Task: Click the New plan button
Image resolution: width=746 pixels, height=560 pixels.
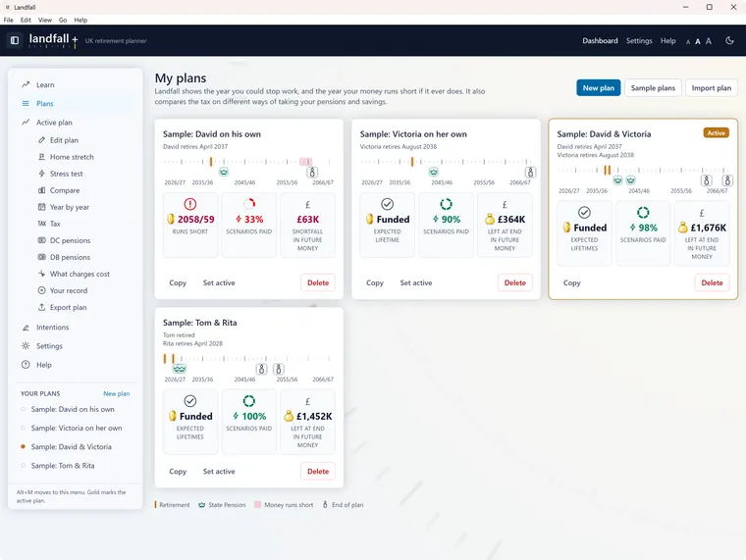Action: point(598,88)
